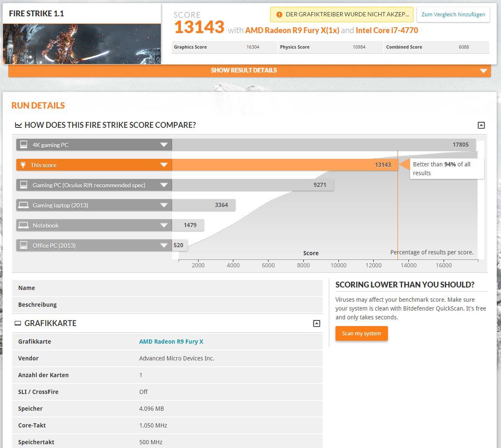The width and height of the screenshot is (501, 448).
Task: Click the Beschreibung field row
Action: tap(167, 305)
